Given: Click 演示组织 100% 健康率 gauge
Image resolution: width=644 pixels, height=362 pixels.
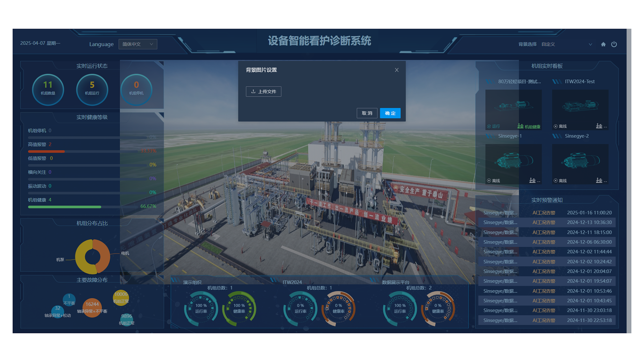Looking at the screenshot, I should [239, 308].
